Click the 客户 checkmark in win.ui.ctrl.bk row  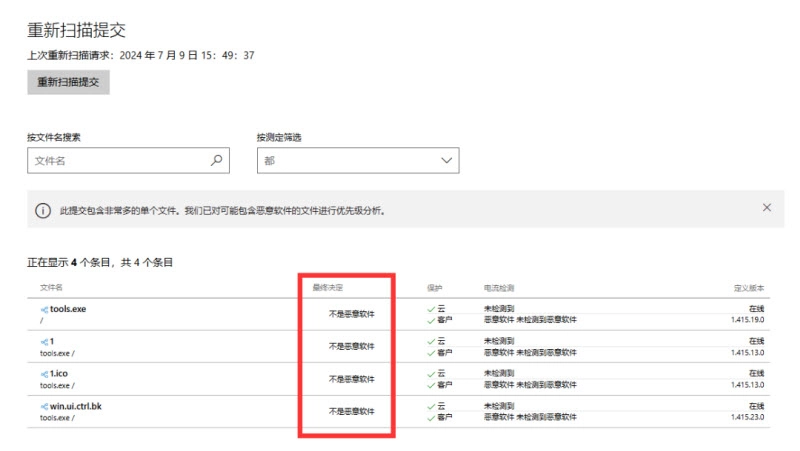coord(431,416)
